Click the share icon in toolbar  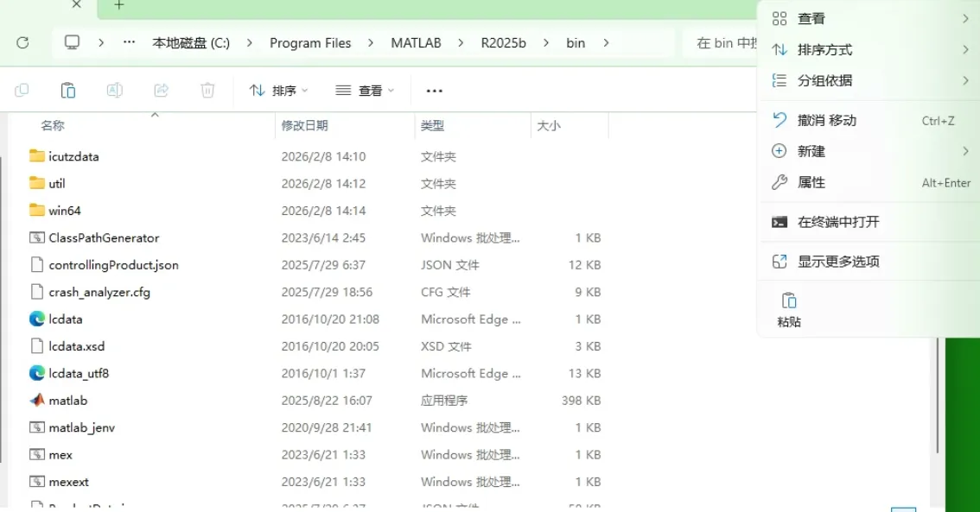[x=162, y=91]
